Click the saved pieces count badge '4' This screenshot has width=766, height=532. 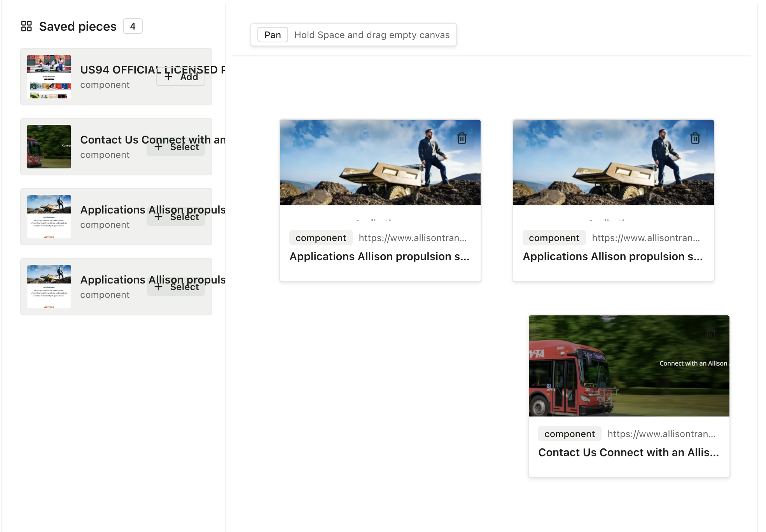click(133, 26)
